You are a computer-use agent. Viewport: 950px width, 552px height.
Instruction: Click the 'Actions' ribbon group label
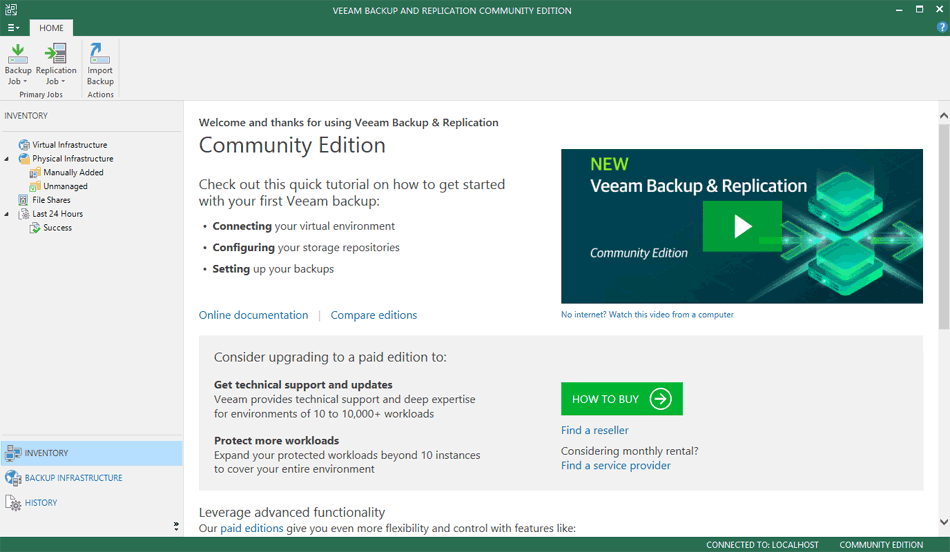pos(101,95)
